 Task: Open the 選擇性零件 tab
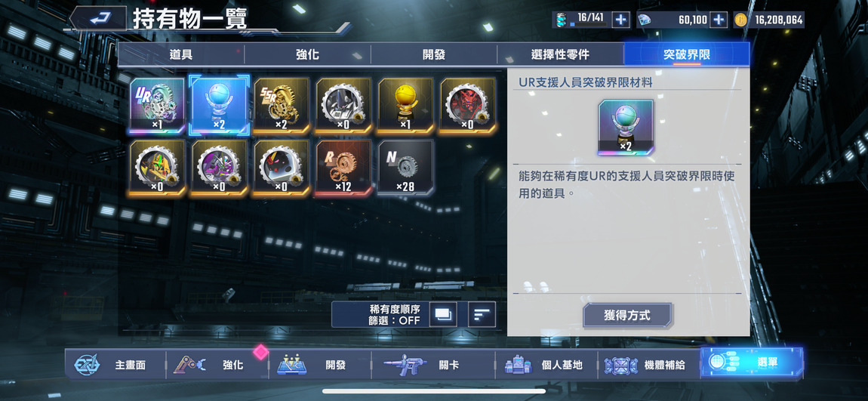click(560, 54)
